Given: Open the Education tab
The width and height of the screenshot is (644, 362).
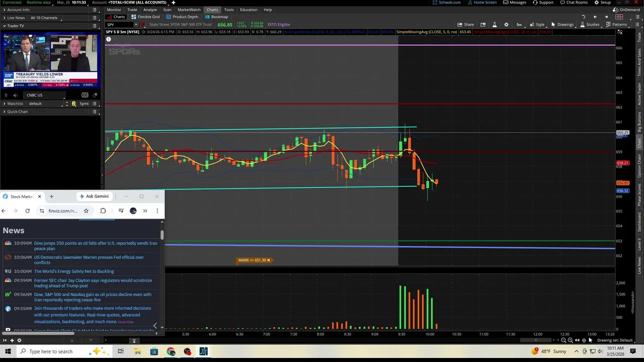Looking at the screenshot, I should (x=249, y=10).
